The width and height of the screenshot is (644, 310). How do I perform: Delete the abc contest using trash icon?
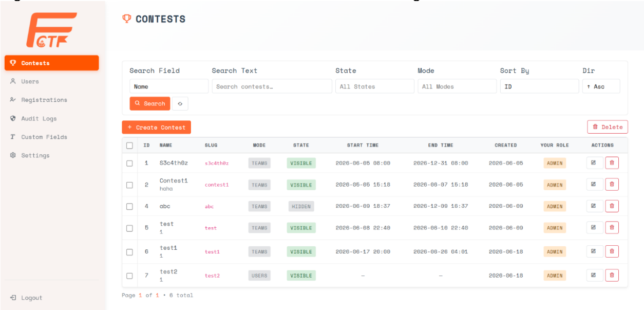point(612,206)
